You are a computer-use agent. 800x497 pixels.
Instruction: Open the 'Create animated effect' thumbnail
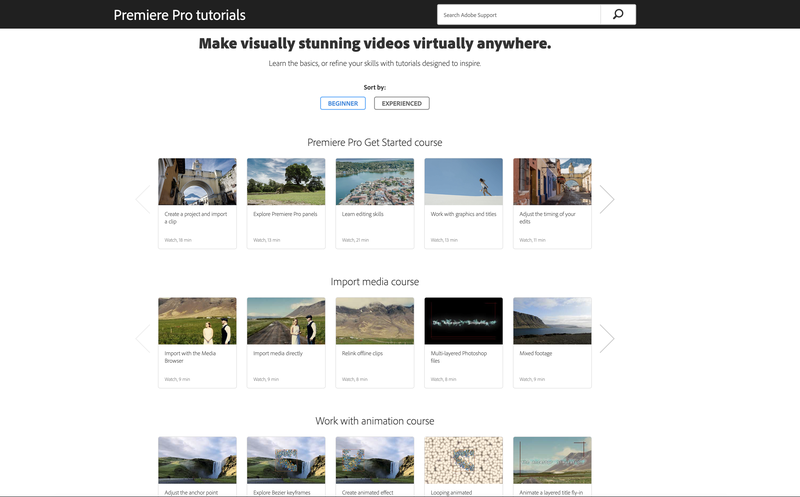(x=375, y=460)
